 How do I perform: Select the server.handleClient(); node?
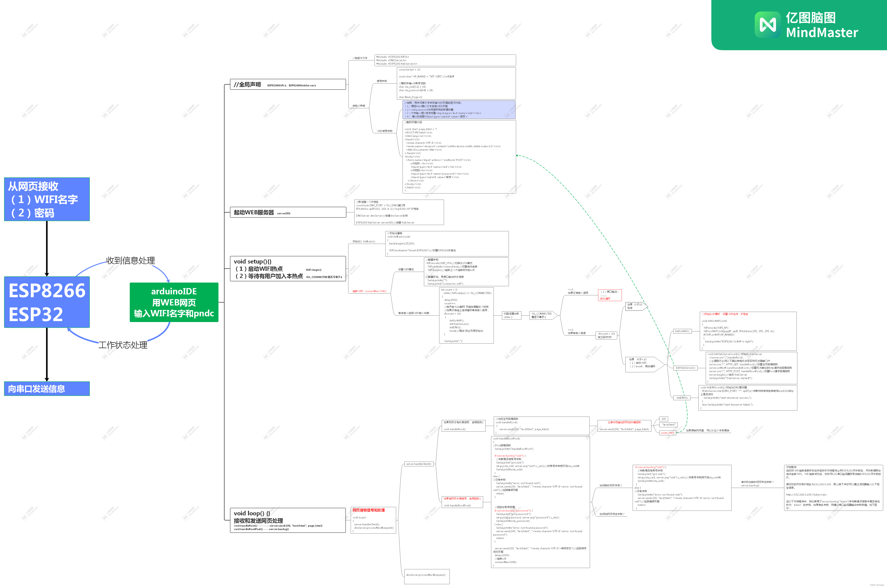pyautogui.click(x=419, y=464)
